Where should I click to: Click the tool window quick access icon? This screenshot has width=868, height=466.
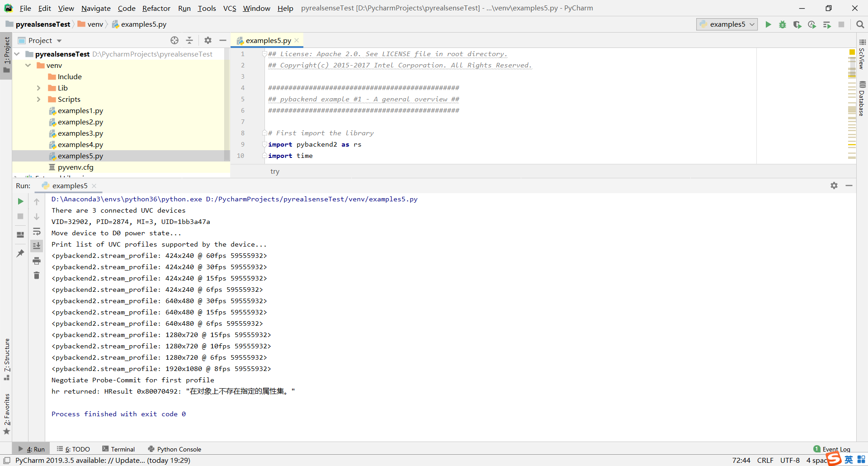7,461
